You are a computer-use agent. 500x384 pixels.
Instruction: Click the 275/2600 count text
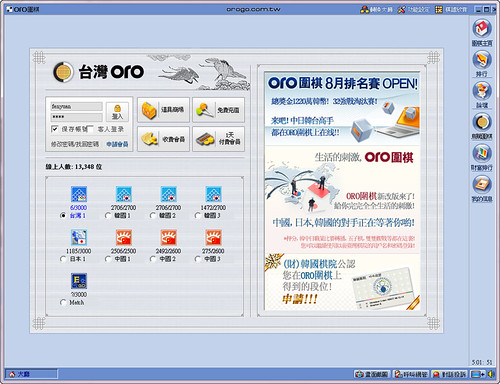coord(213,251)
